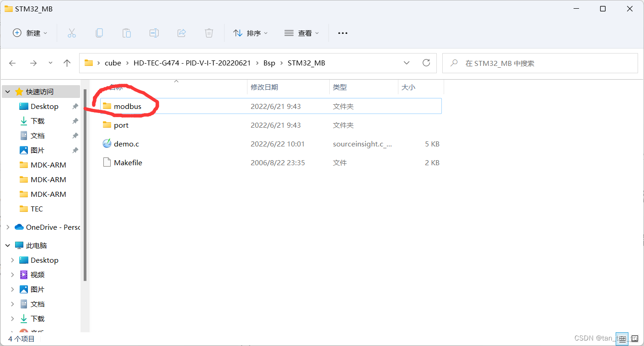Expand the OneDrive - Personal node
Screen dimensions: 644x346
point(8,227)
